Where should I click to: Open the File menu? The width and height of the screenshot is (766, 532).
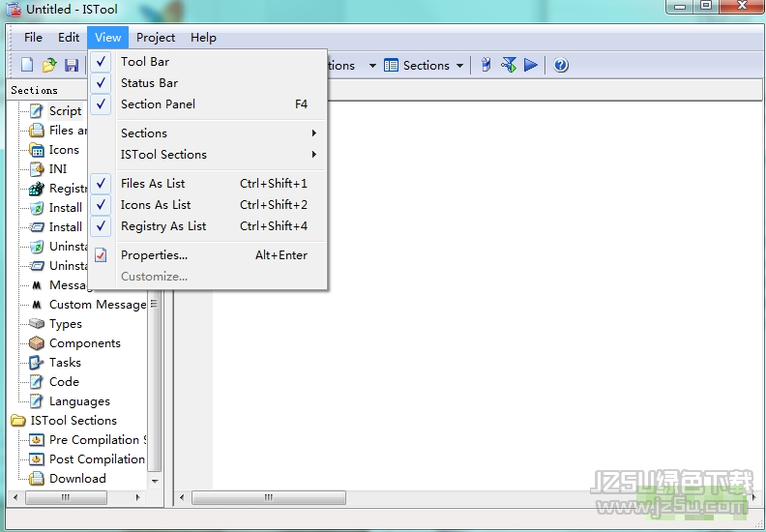[x=33, y=38]
